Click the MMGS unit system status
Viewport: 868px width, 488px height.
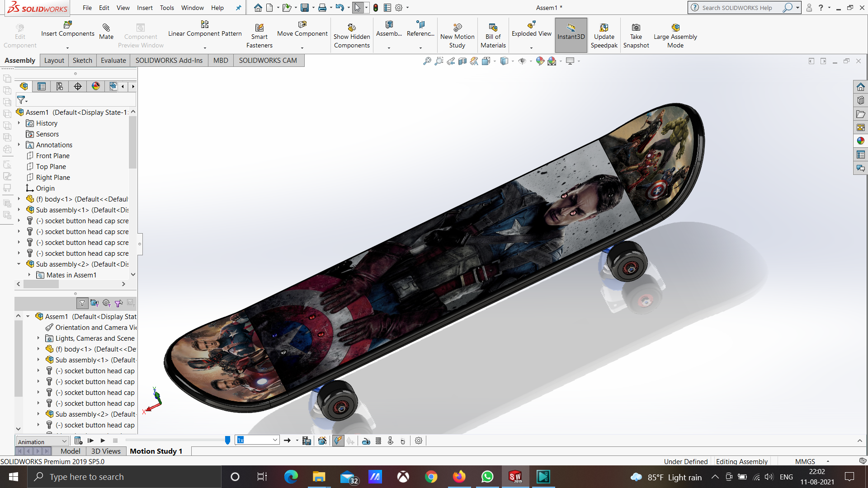(x=805, y=461)
